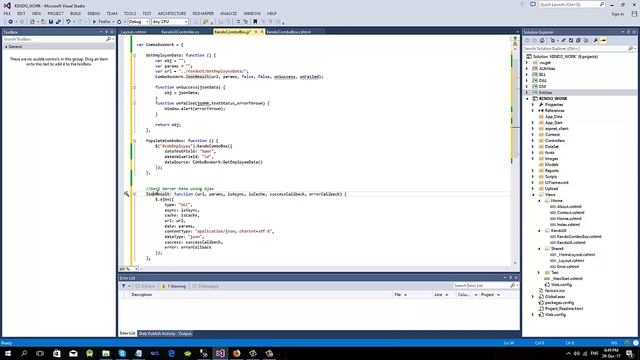The height and width of the screenshot is (360, 640).
Task: Click the Quick Launch search box
Action: pyautogui.click(x=571, y=4)
